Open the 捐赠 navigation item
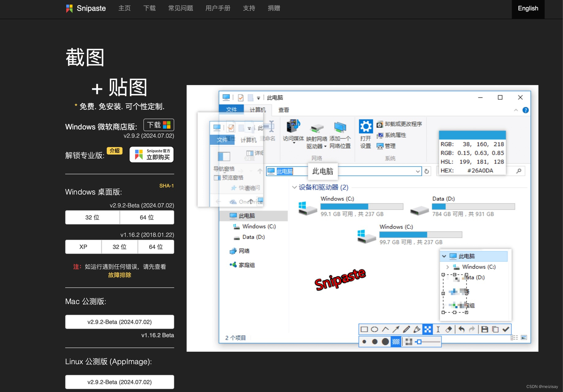Image resolution: width=563 pixels, height=392 pixels. (x=274, y=8)
